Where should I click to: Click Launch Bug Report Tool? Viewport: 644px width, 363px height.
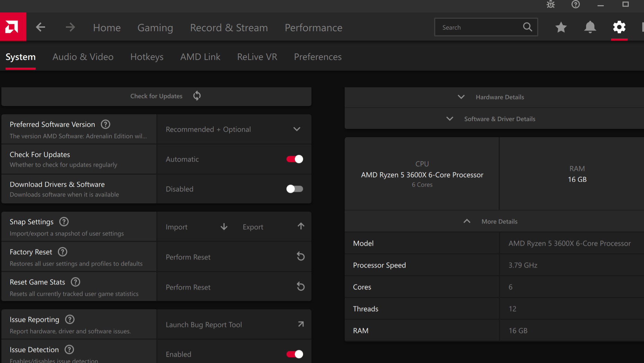pyautogui.click(x=204, y=325)
